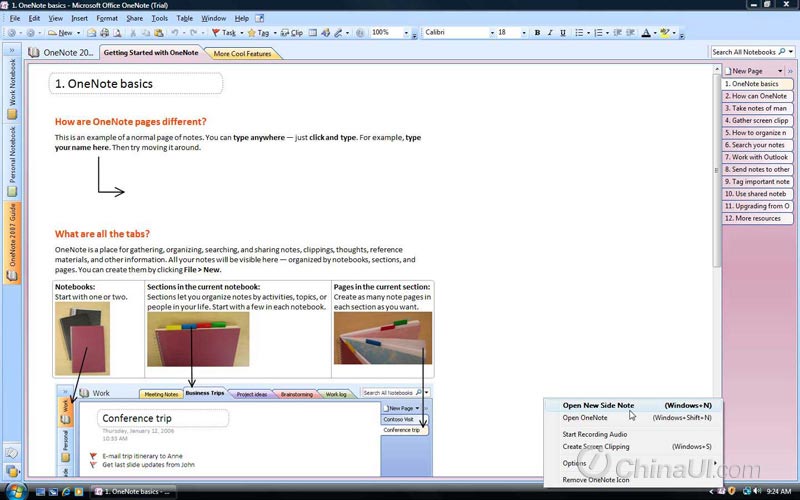Choose Create Screen Clipping in the context menu
800x500 pixels.
634,446
